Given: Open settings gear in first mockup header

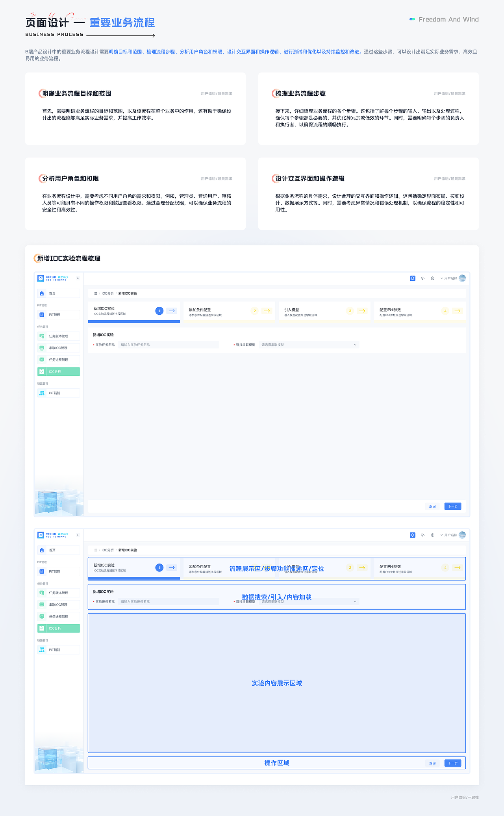Looking at the screenshot, I should tap(432, 278).
